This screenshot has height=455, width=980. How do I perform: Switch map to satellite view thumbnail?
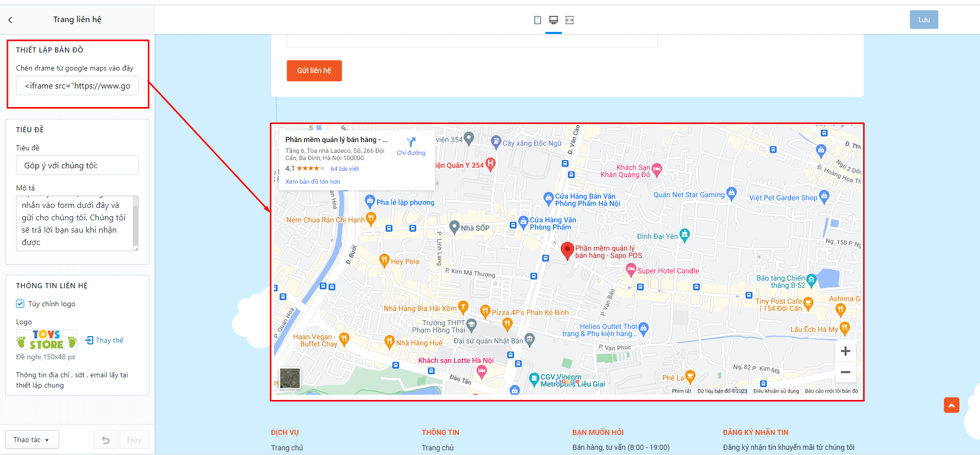pyautogui.click(x=290, y=378)
